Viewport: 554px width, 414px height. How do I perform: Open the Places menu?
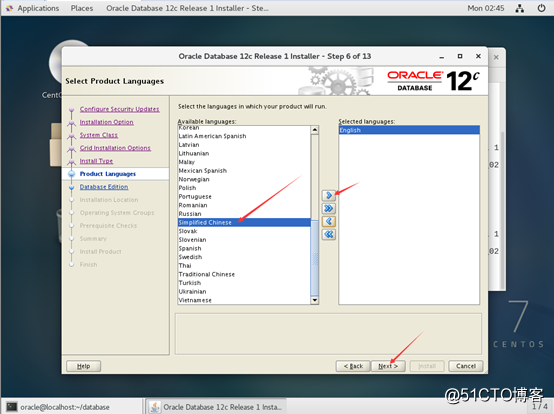(82, 8)
